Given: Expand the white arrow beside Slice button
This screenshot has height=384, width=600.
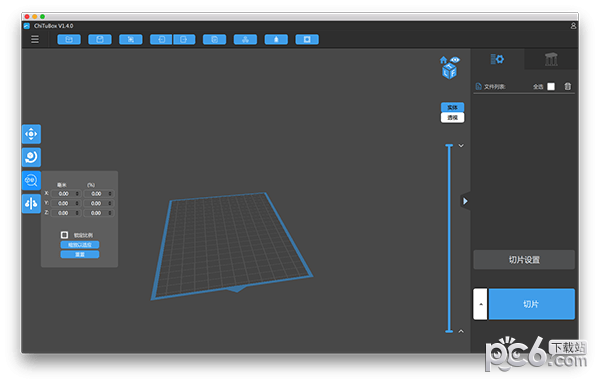Looking at the screenshot, I should pos(480,304).
